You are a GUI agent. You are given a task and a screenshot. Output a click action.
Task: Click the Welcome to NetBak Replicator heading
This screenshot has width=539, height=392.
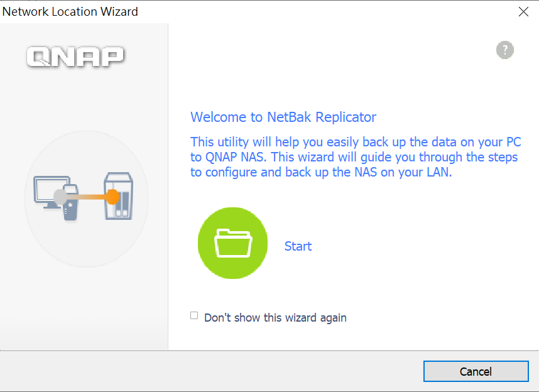(283, 117)
